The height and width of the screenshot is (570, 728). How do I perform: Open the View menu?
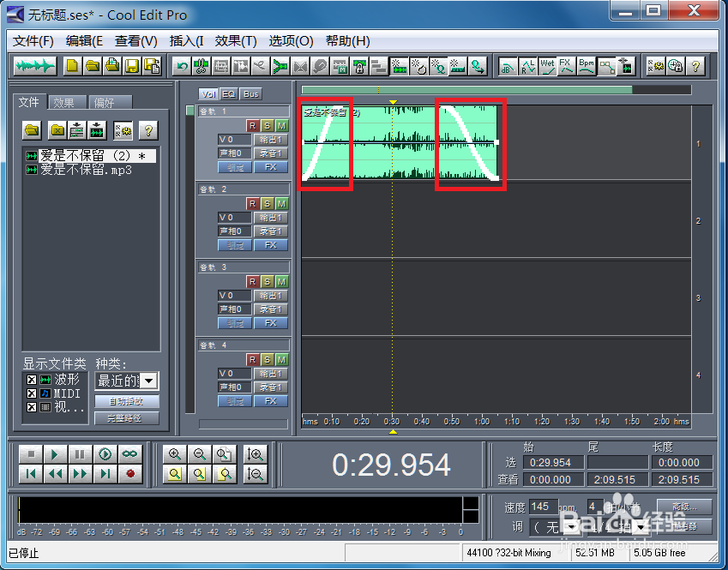click(x=136, y=41)
